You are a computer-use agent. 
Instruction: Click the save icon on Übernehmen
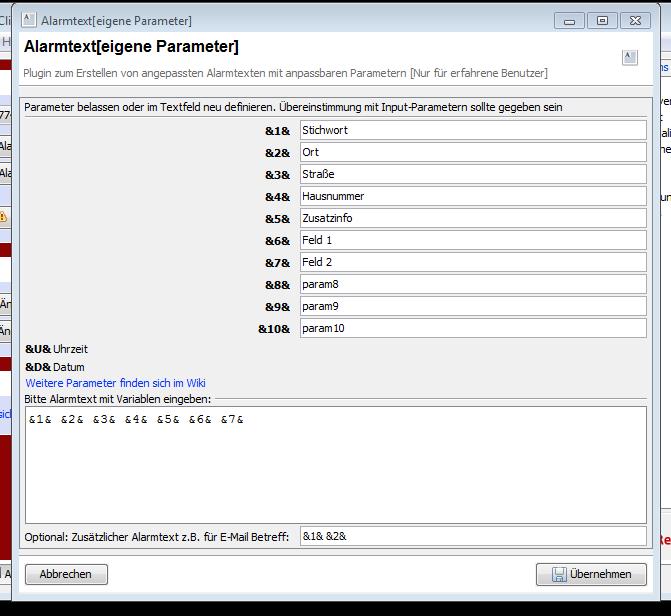[x=557, y=574]
